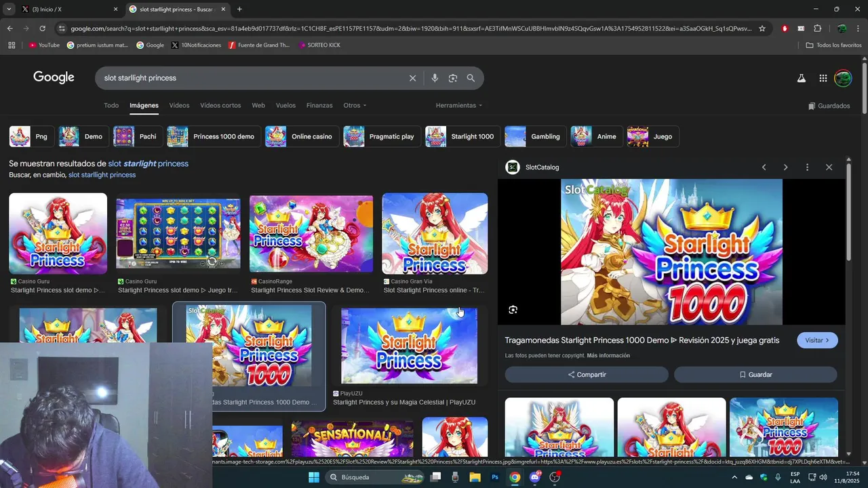
Task: Click the Visitar button
Action: point(817,340)
